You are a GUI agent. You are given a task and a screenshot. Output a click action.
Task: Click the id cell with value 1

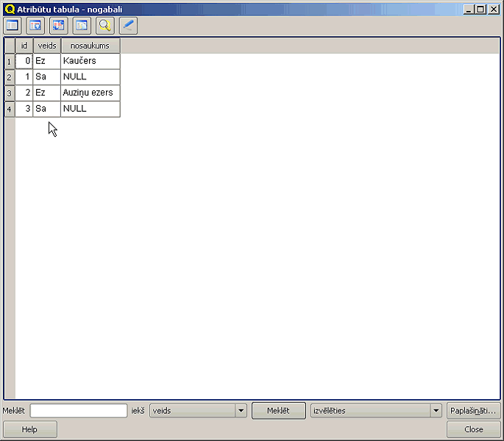[x=24, y=77]
